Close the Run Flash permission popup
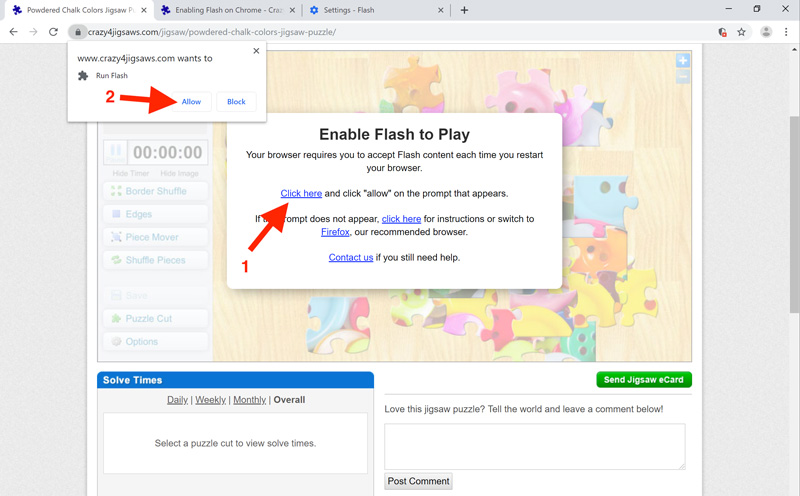This screenshot has height=496, width=800. pyautogui.click(x=256, y=51)
